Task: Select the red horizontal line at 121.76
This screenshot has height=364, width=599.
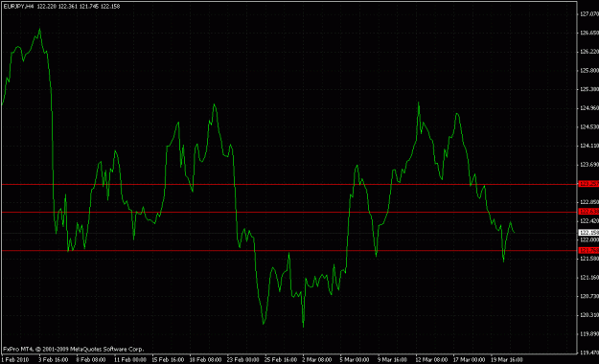Action: tap(289, 251)
